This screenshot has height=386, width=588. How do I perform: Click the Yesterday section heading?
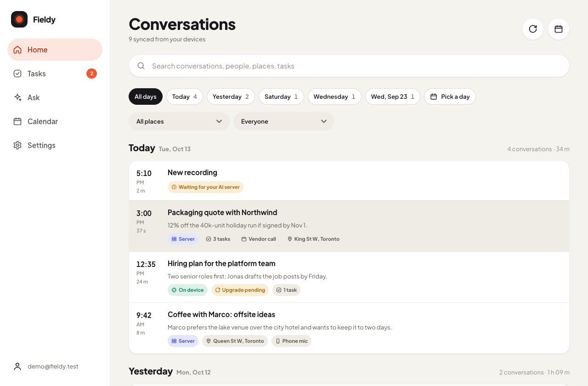click(x=151, y=371)
